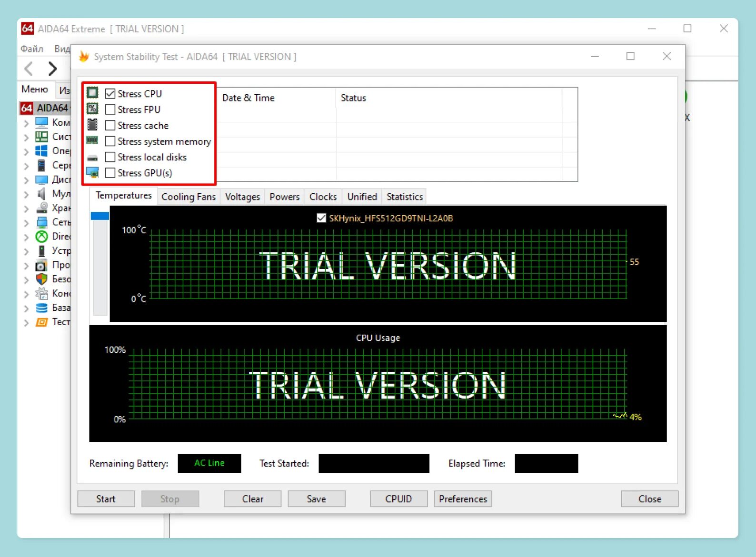
Task: Open the Statistics tab
Action: point(405,197)
